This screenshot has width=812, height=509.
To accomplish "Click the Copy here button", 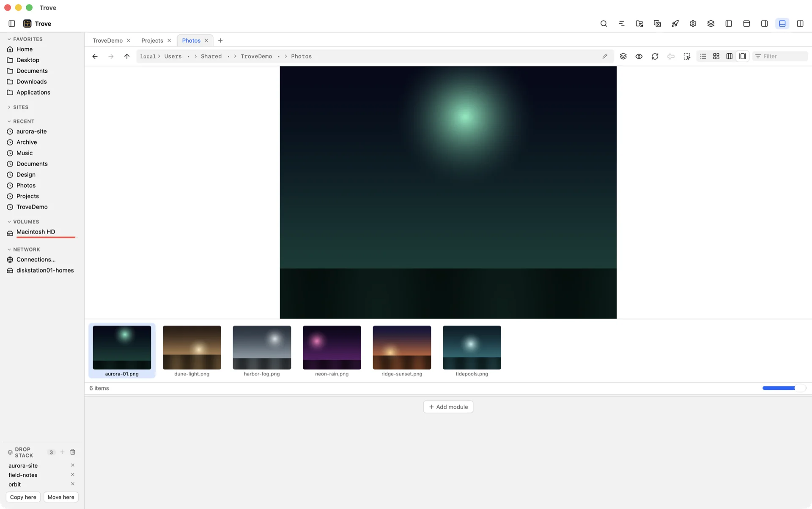I will click(23, 498).
